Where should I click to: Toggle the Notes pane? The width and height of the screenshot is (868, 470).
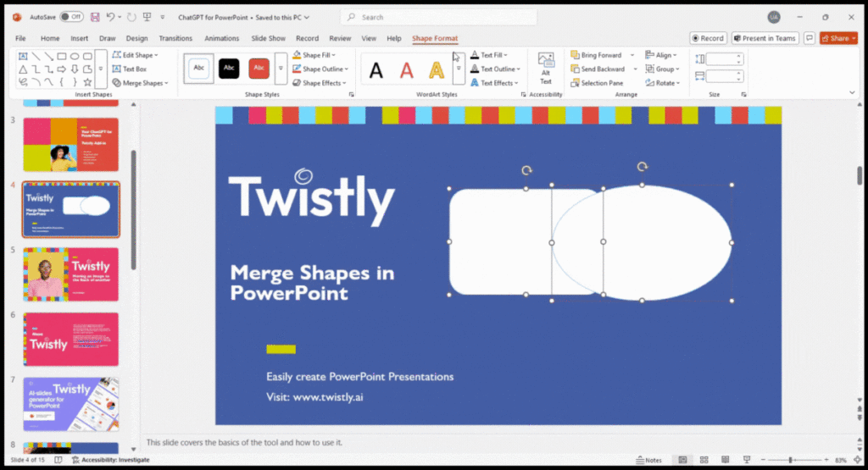(x=649, y=460)
